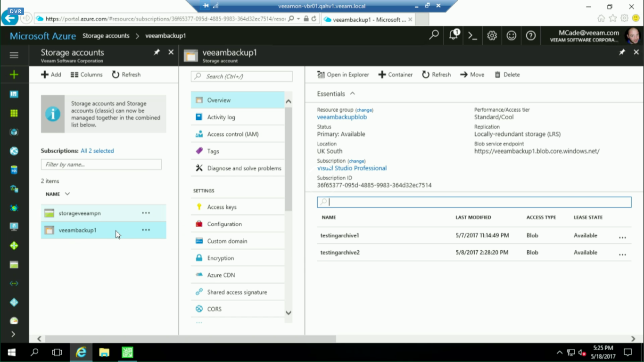Open the portal settings gear icon
The image size is (644, 362).
click(x=492, y=36)
